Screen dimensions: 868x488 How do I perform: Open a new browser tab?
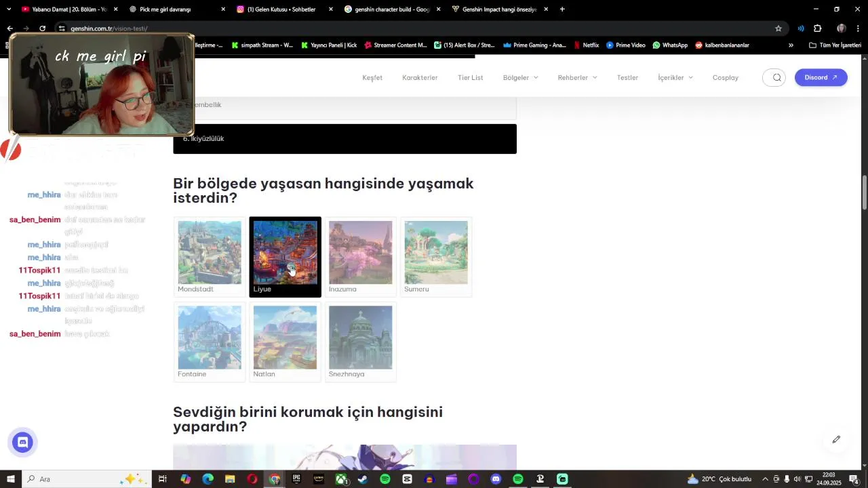[x=562, y=9]
